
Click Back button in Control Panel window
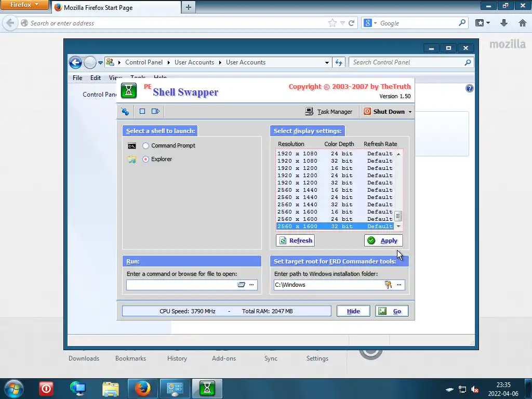click(75, 62)
